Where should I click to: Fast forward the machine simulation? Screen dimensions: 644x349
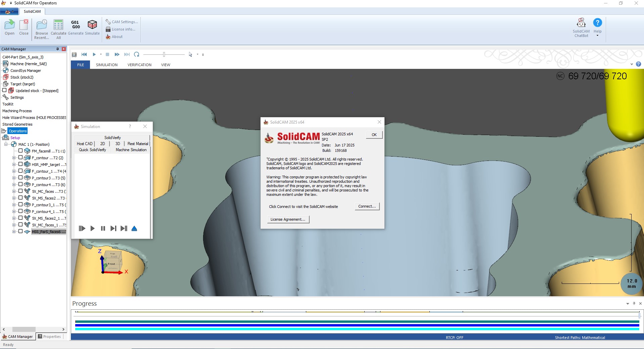click(x=117, y=54)
